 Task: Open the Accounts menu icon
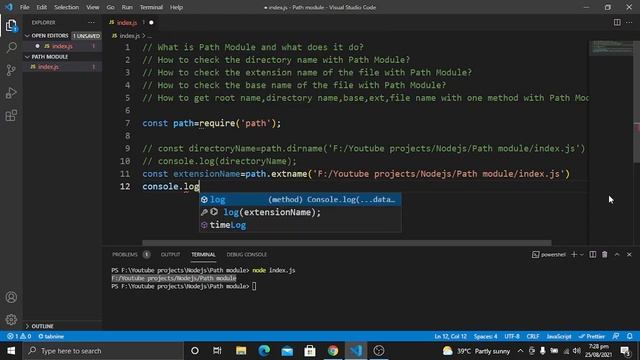[11, 297]
